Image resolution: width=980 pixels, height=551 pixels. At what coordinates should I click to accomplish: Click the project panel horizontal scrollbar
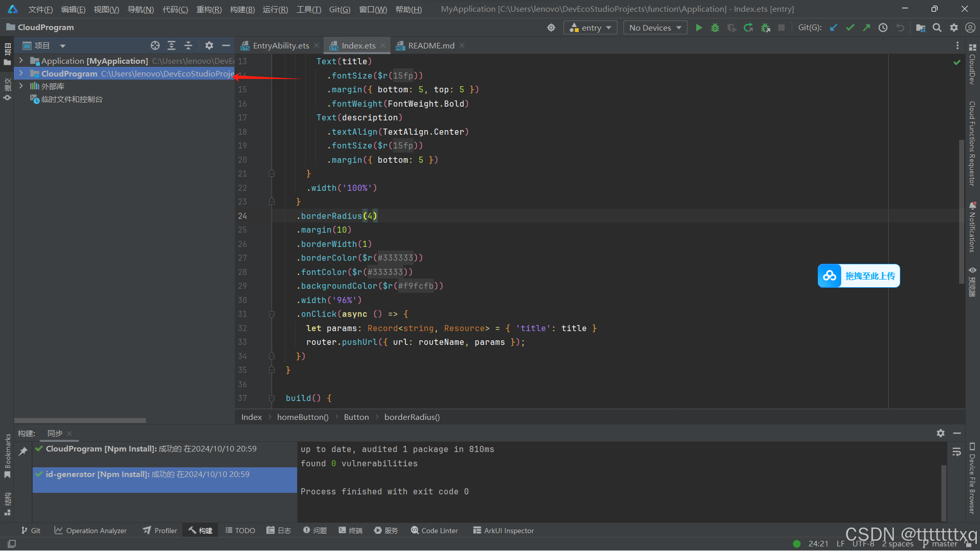pyautogui.click(x=80, y=420)
